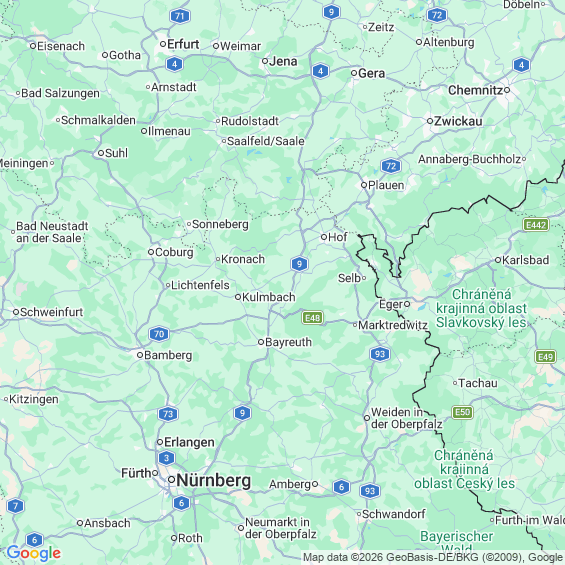Viewport: 565px width, 565px height.
Task: Click the A3 highway shield near Erlangen
Action: tap(166, 458)
